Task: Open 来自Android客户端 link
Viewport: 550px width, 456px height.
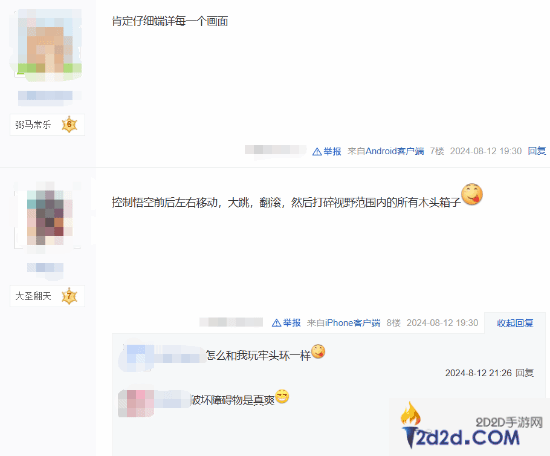Action: pyautogui.click(x=386, y=151)
